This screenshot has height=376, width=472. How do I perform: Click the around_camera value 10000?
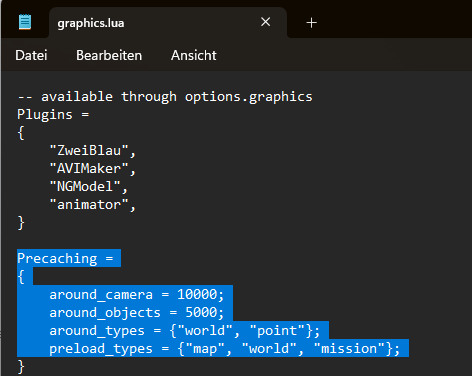click(197, 295)
